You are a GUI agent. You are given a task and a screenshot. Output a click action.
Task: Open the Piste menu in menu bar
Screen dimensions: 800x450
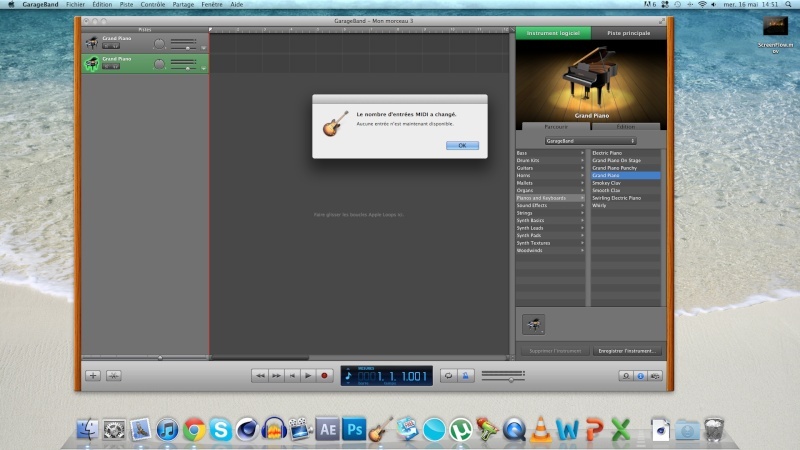(126, 4)
